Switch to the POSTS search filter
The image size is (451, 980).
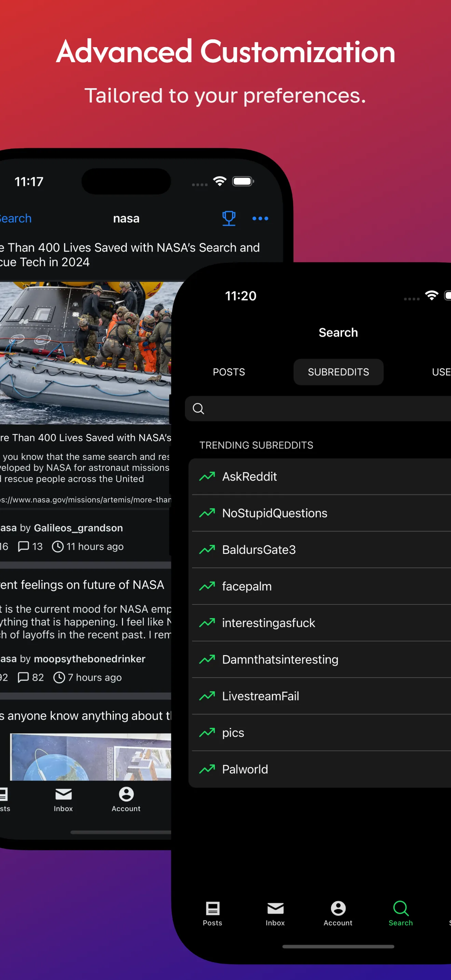[229, 372]
